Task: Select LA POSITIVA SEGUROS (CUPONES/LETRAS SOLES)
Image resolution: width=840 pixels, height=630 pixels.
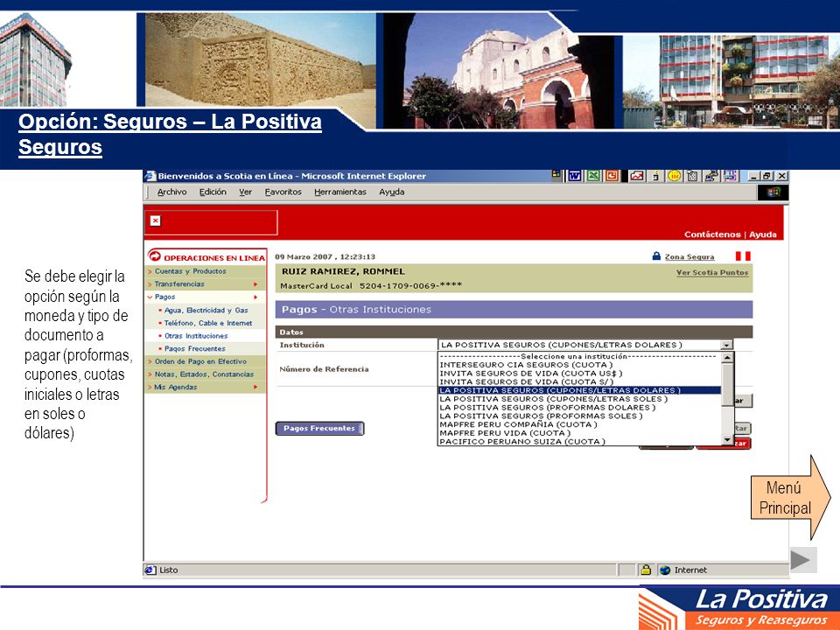Action: coord(579,399)
